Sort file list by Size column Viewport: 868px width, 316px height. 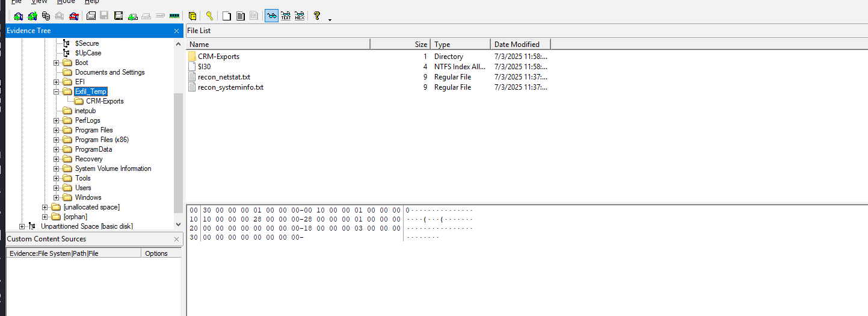point(400,44)
